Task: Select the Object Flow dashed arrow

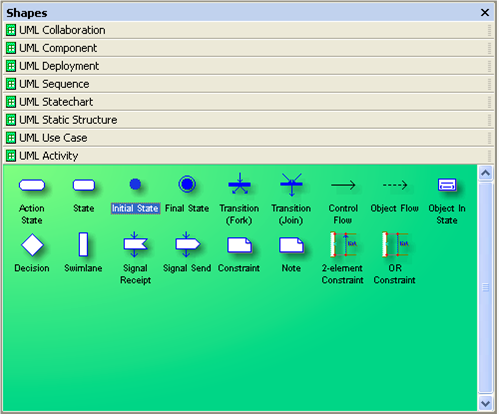Action: point(395,185)
